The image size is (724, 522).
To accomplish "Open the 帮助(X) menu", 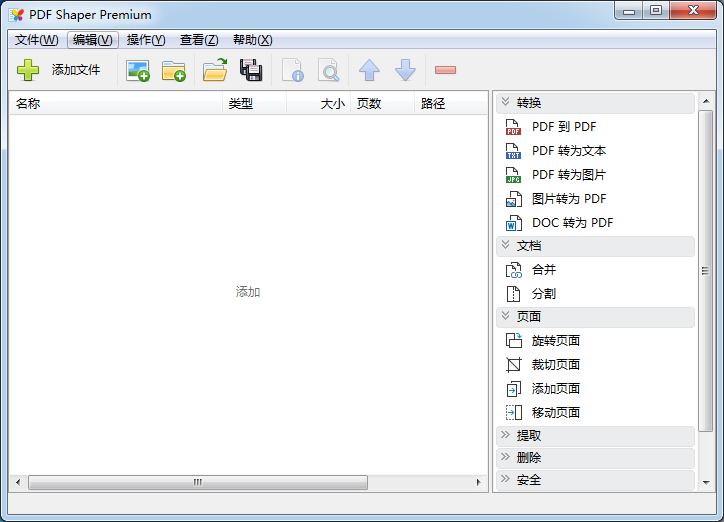I will (x=253, y=40).
